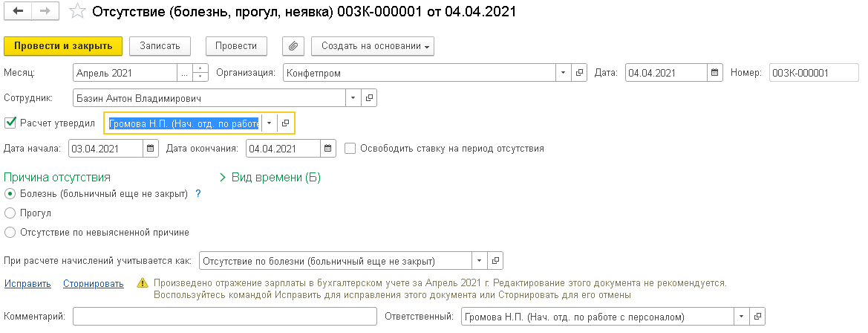Click the help question mark near Болезнь

point(198,193)
